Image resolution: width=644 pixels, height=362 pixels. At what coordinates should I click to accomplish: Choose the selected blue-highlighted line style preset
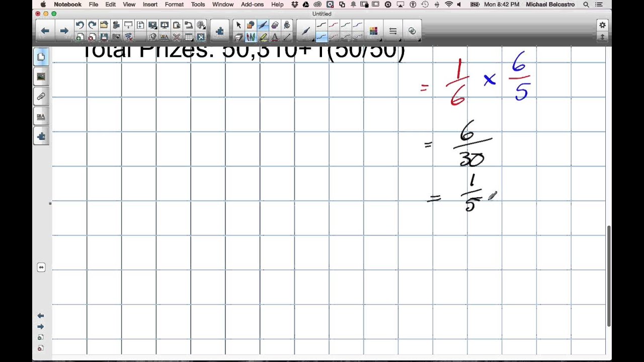[321, 37]
